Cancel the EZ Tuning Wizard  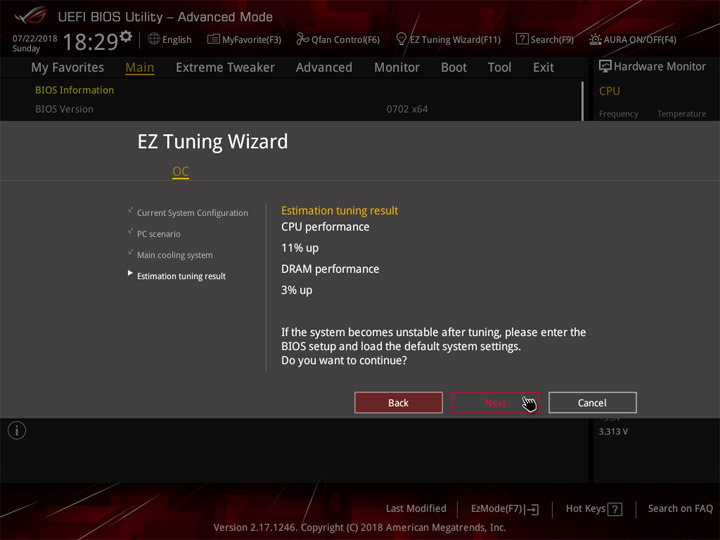click(x=592, y=403)
